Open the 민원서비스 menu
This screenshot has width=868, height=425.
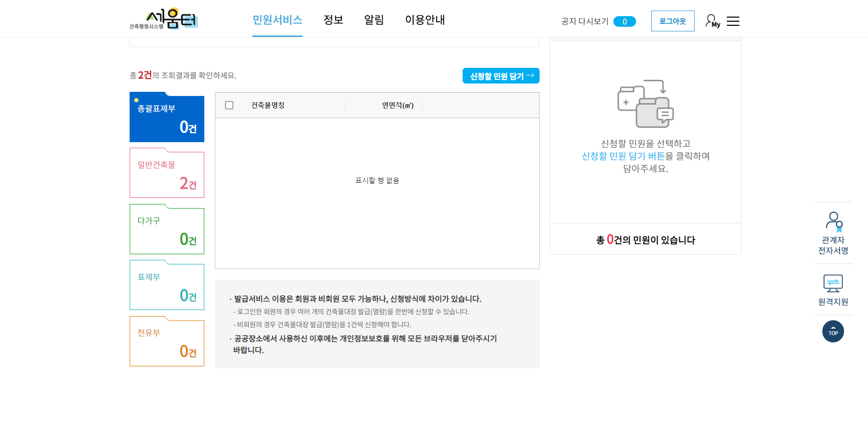[277, 20]
